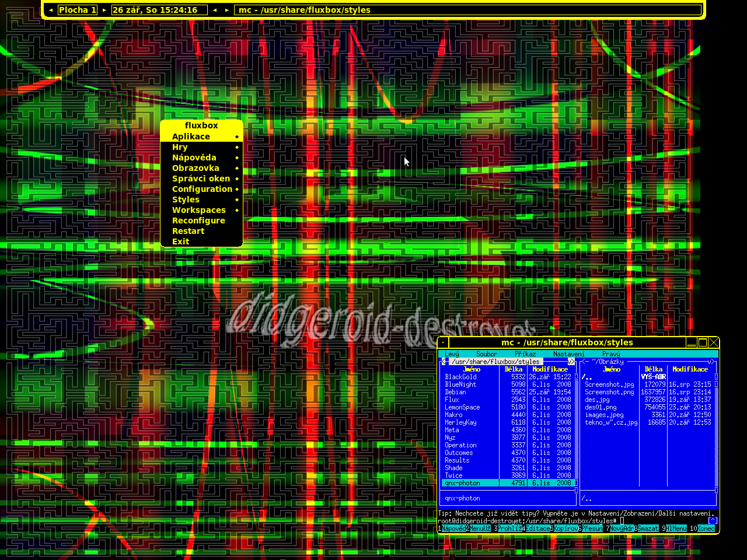
Task: Sort left panel by Délka column header
Action: [x=514, y=369]
